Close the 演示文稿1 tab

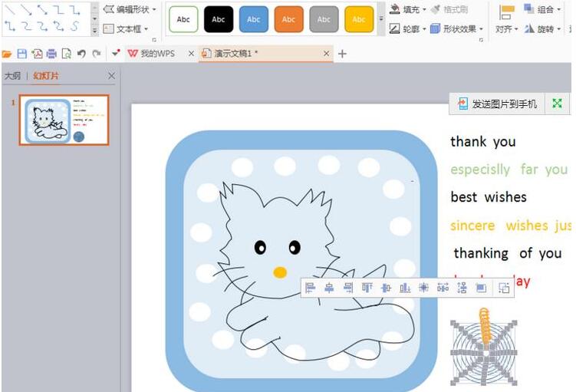click(x=326, y=54)
